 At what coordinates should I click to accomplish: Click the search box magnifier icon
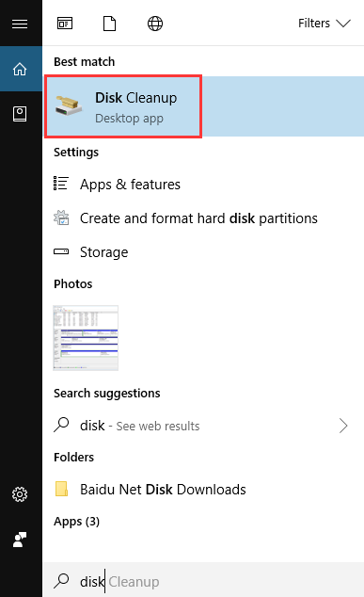[x=61, y=581]
